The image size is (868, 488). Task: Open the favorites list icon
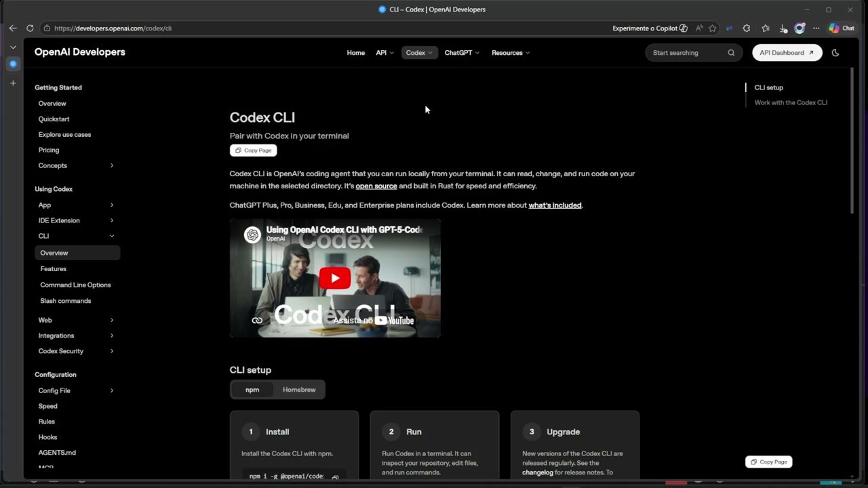[x=766, y=28]
